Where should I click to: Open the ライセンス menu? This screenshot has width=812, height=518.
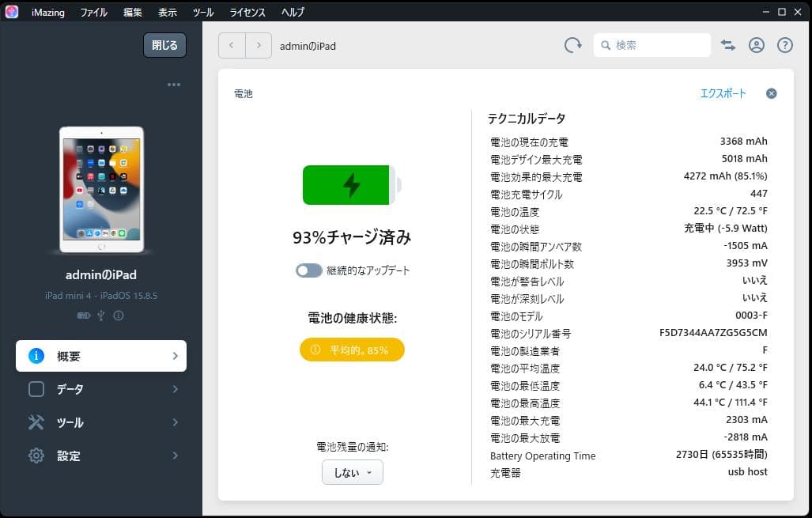point(248,12)
